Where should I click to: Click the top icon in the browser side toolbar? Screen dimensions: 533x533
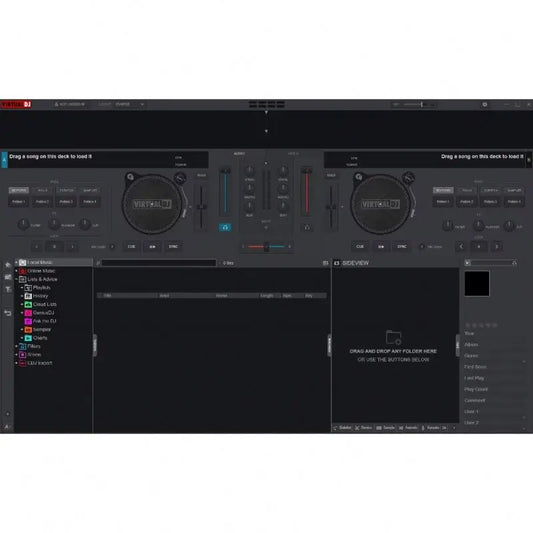[7, 265]
